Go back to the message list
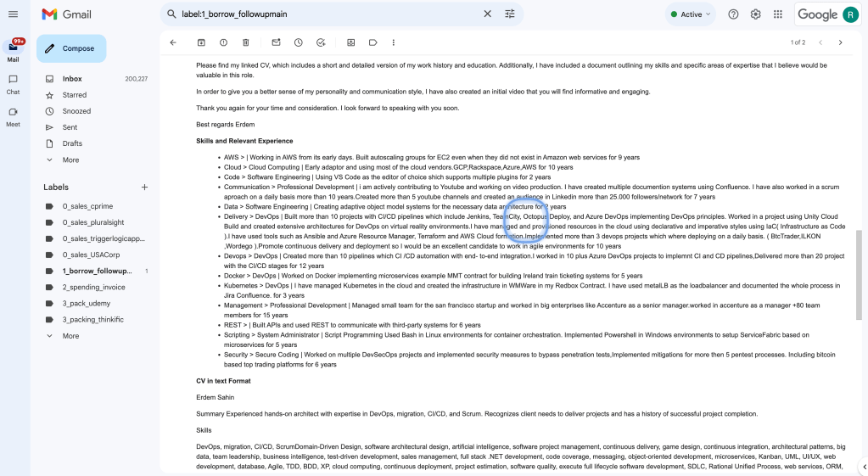 (173, 42)
